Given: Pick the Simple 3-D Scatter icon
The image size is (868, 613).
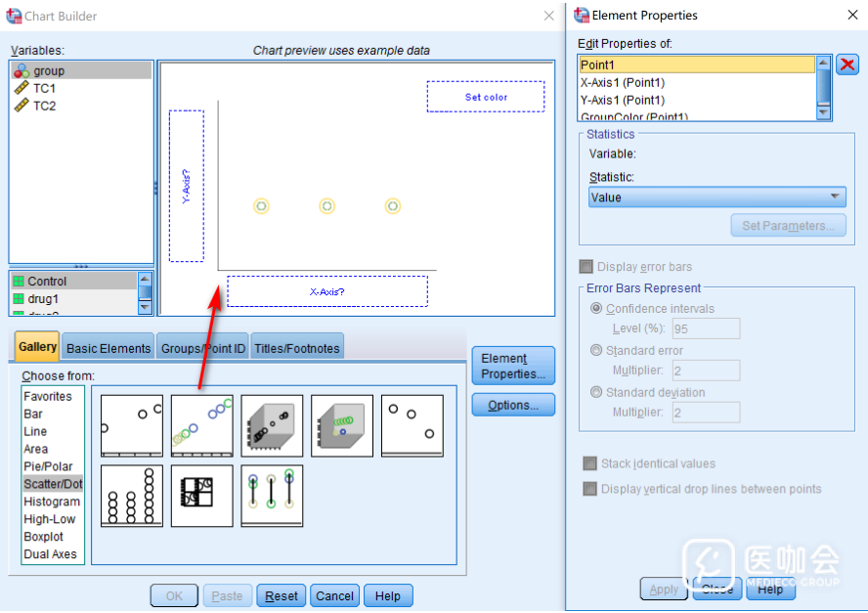Looking at the screenshot, I should (x=273, y=425).
